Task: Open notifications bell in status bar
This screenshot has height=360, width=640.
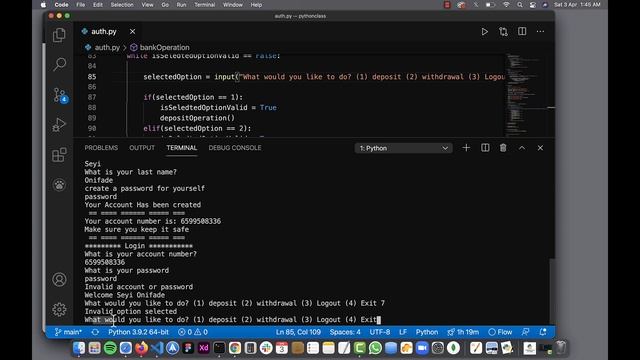Action: click(x=543, y=332)
